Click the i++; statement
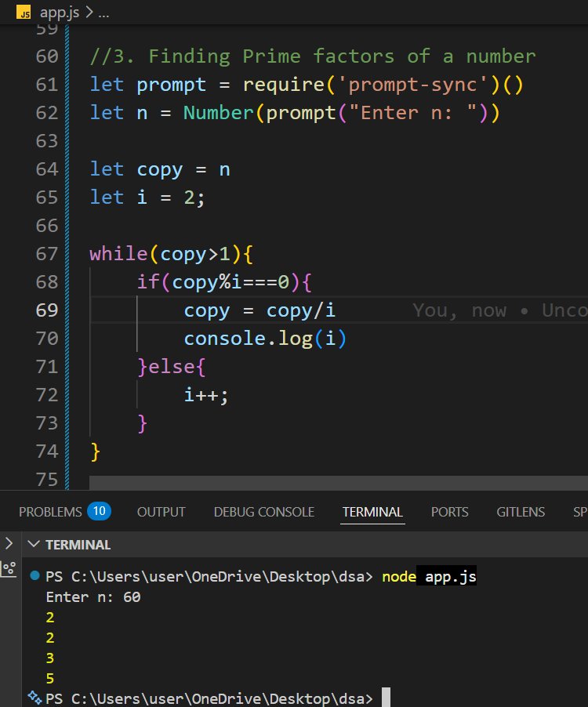 (206, 395)
